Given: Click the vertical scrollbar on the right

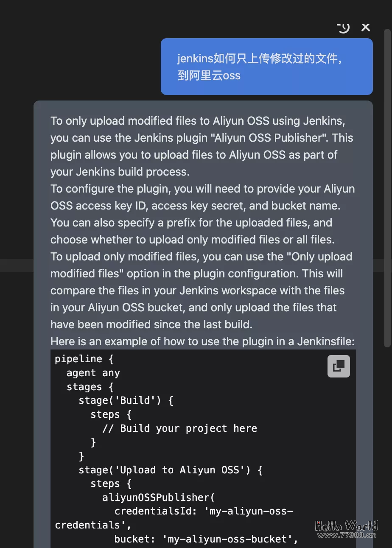Looking at the screenshot, I should (387, 187).
